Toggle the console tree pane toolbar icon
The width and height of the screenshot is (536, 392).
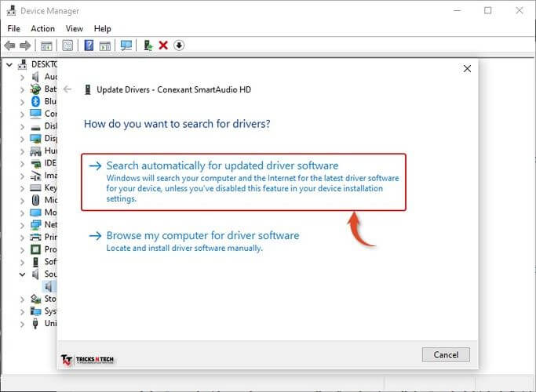tap(46, 45)
